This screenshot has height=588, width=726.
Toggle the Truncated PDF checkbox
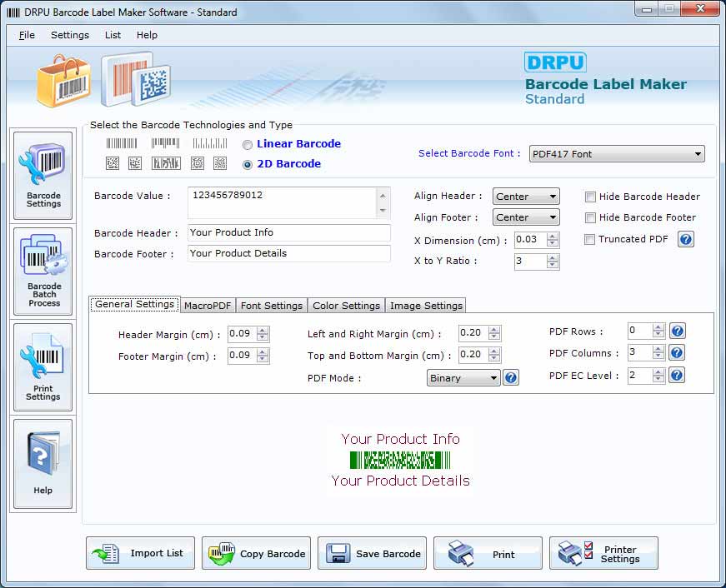[589, 240]
